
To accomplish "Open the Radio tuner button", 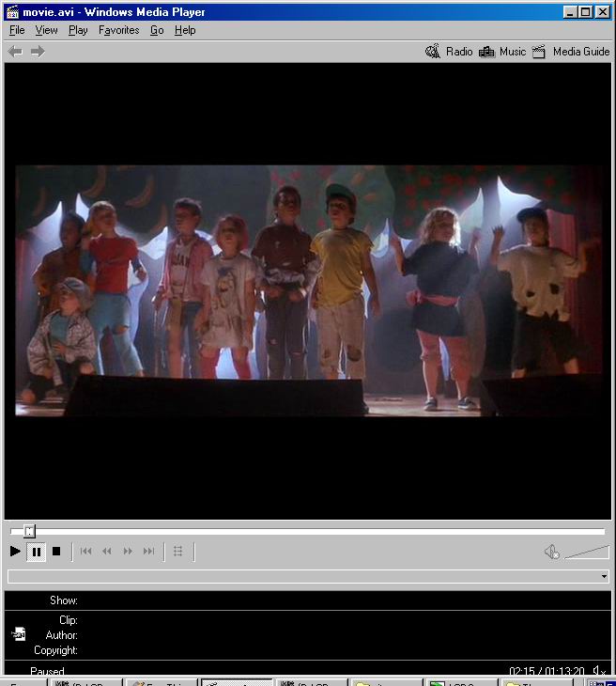I will coord(449,52).
